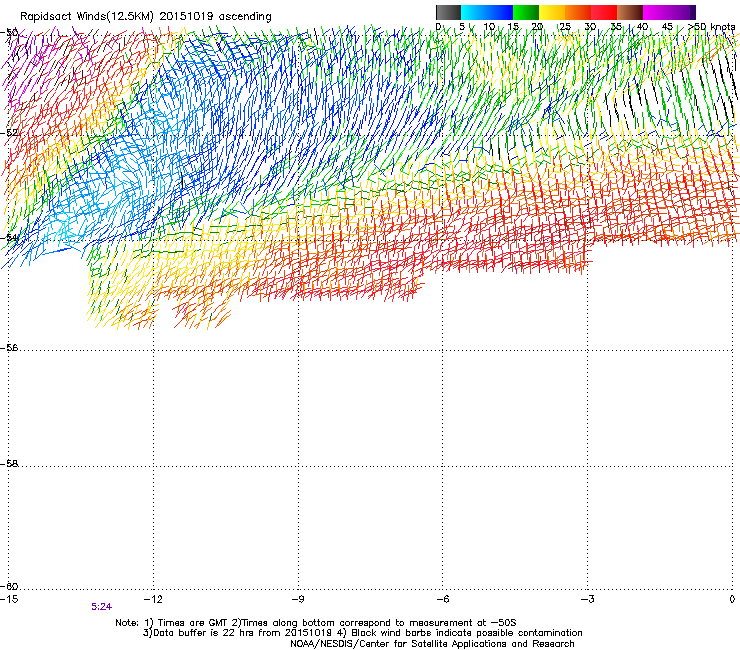Click the purple '5:24' pass time label
The height and width of the screenshot is (650, 740).
click(x=101, y=607)
